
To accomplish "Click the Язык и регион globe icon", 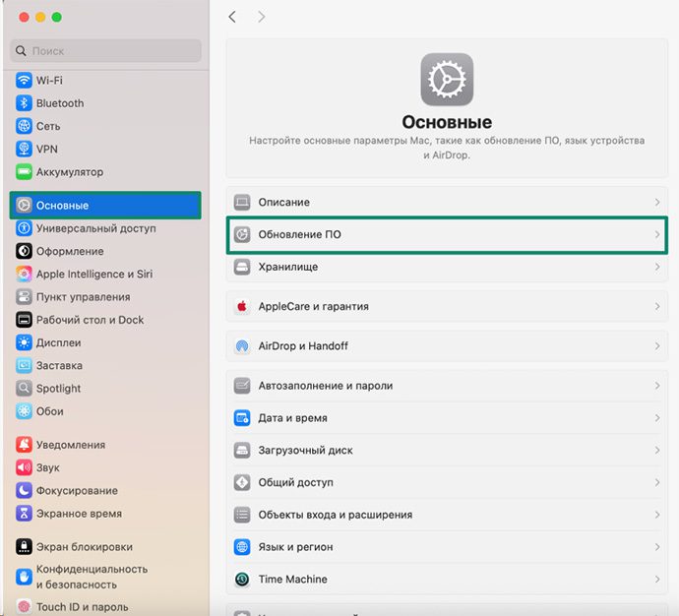I will click(242, 547).
